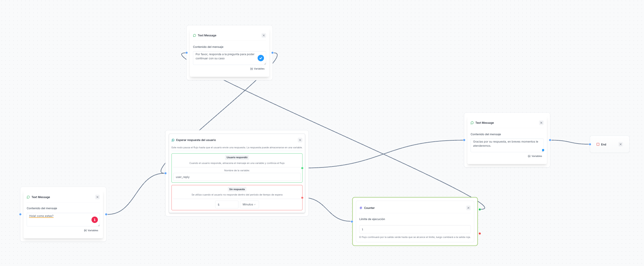Edit the user_reply variable name field
Viewport: 644px width, 266px height.
[x=237, y=177]
